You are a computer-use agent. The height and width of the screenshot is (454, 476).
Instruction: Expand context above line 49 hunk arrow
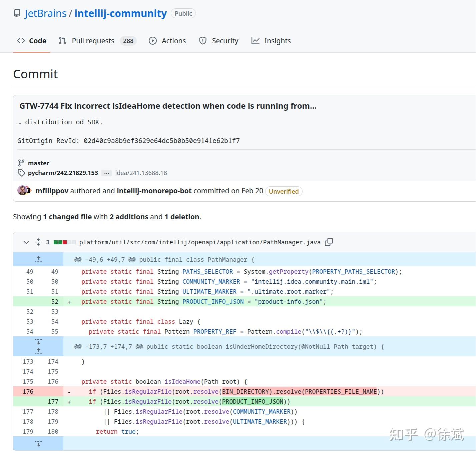tap(38, 259)
